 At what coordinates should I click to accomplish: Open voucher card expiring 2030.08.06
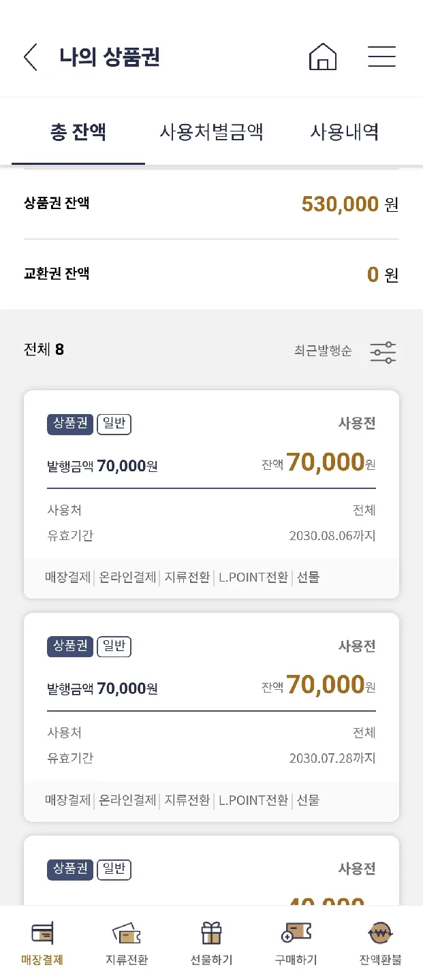pyautogui.click(x=211, y=477)
